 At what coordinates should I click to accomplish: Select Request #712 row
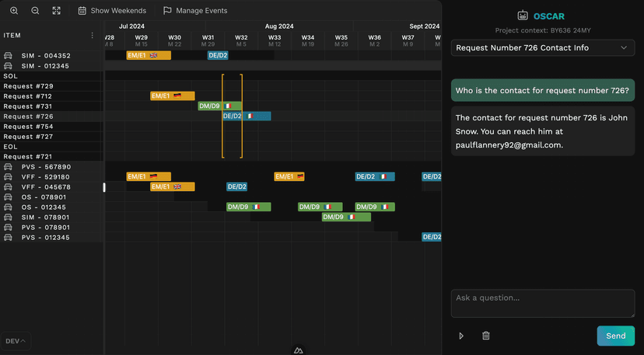point(51,96)
